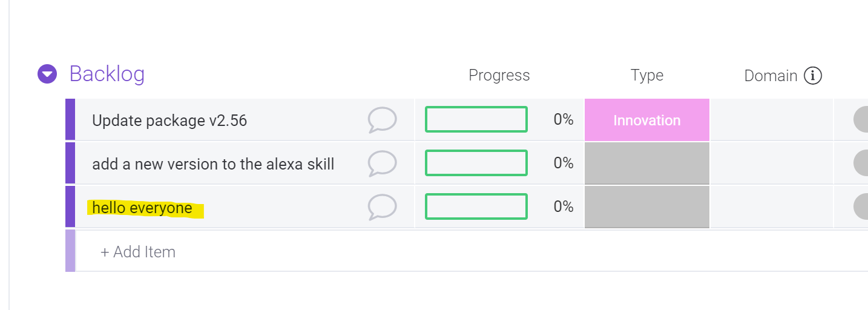Click the Domain column info icon
868x310 pixels.
pyautogui.click(x=812, y=76)
